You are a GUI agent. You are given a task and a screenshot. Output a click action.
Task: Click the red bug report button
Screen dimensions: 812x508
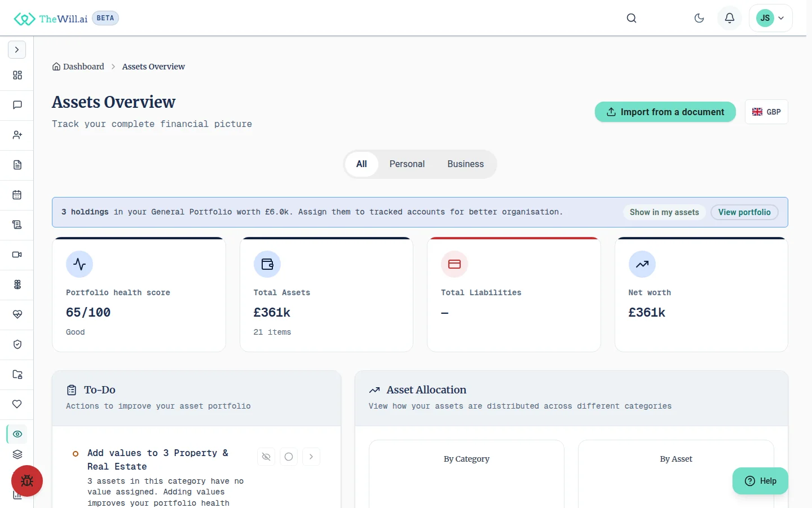pyautogui.click(x=27, y=481)
